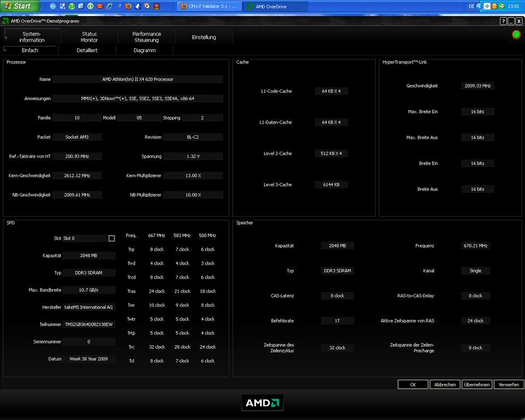This screenshot has height=420, width=525.
Task: Click the '2009.61 MHz' NB-Geschwindigkeit value
Action: point(77,195)
